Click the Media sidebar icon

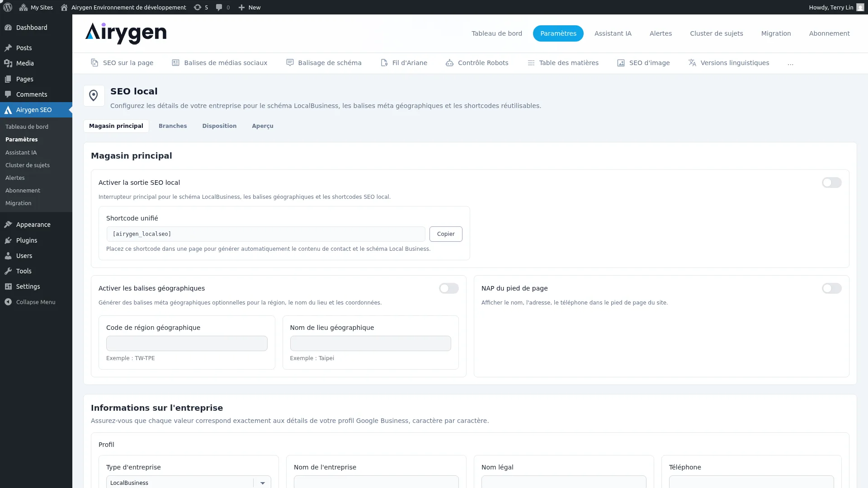pyautogui.click(x=8, y=63)
